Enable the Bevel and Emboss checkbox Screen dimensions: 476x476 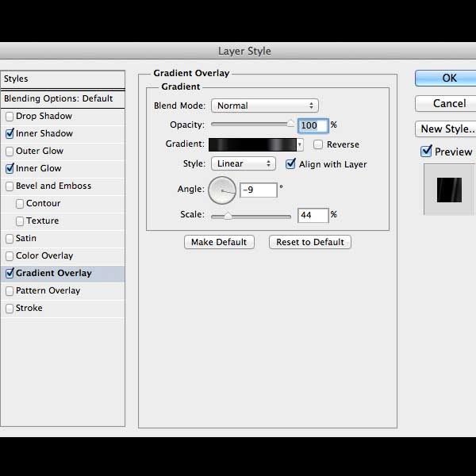[10, 186]
